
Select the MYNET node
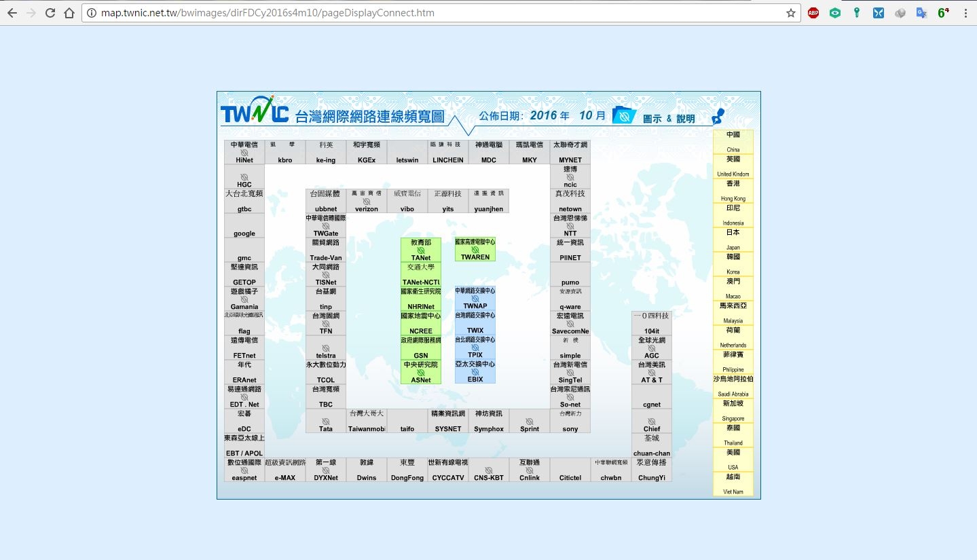570,152
